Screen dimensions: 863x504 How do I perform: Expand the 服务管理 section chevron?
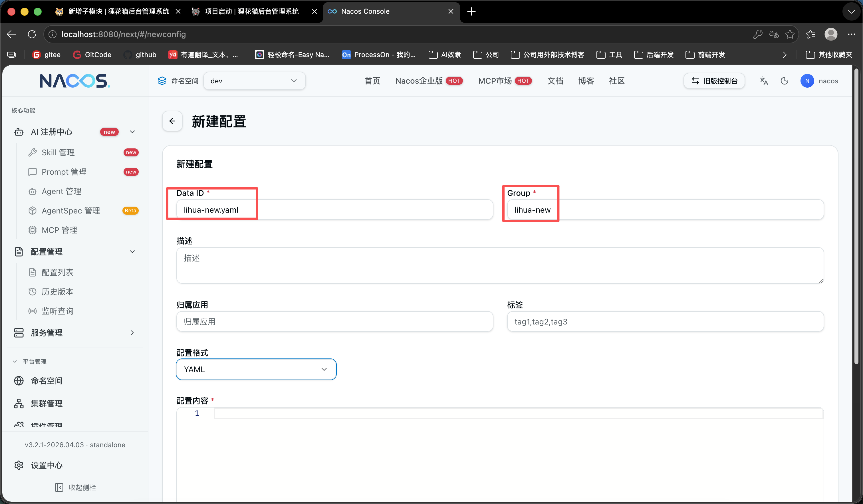132,333
